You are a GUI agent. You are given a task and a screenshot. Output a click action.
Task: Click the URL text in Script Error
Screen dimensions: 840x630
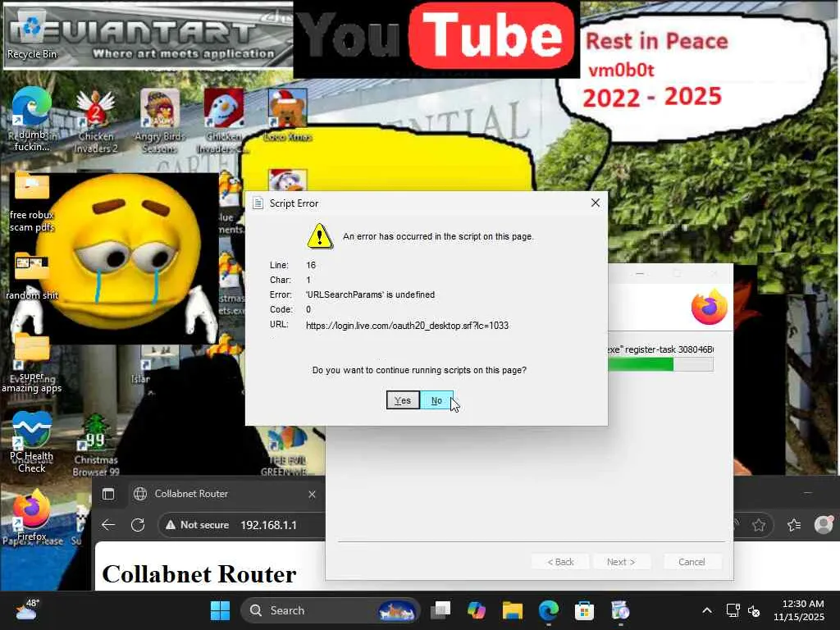tap(407, 325)
